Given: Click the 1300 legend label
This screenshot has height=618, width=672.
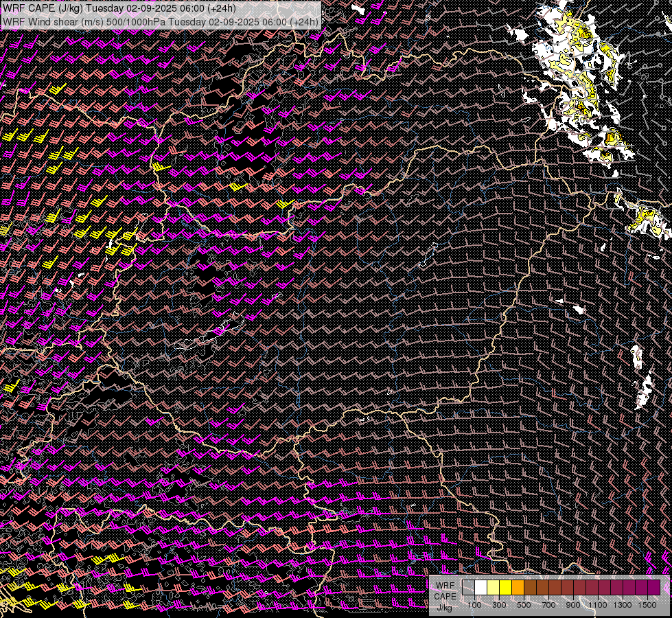Looking at the screenshot, I should (623, 605).
